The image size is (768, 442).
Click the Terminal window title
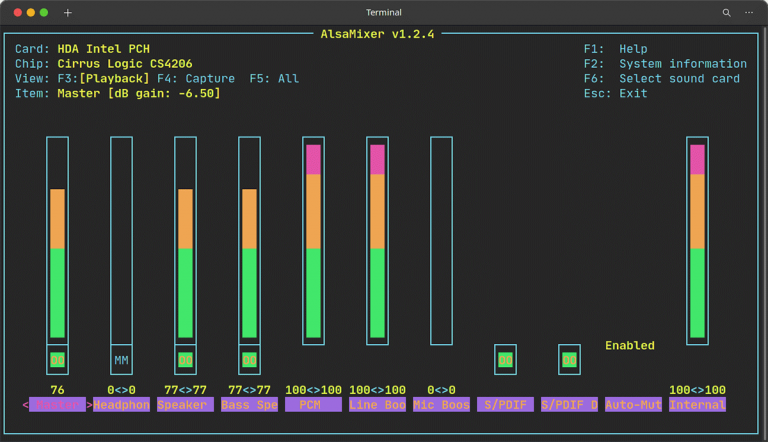point(384,13)
